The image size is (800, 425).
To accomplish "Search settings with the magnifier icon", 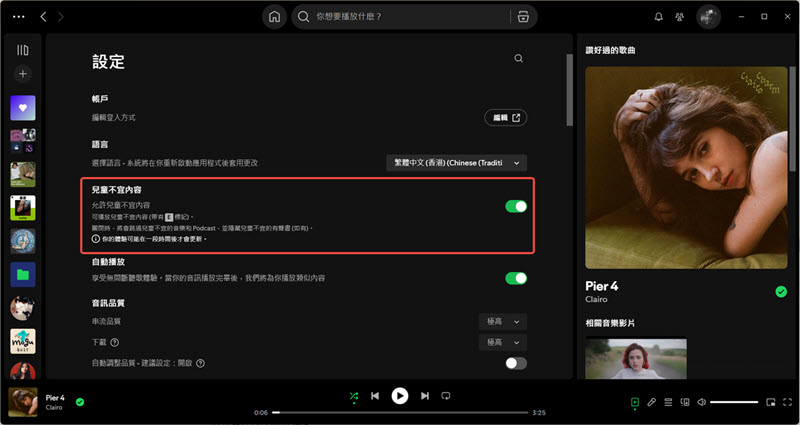I will pyautogui.click(x=518, y=59).
